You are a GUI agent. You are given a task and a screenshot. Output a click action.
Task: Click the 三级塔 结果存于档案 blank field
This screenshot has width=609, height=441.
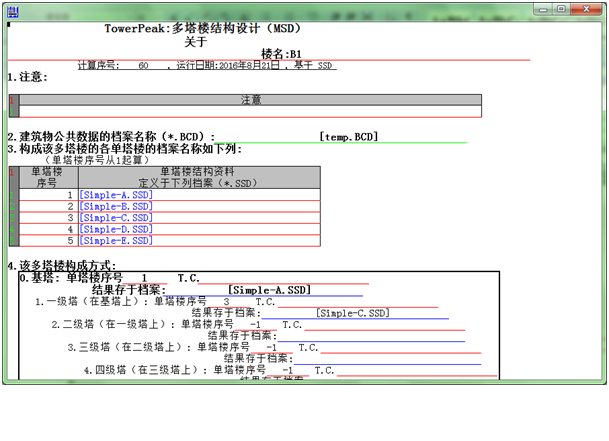pos(387,359)
